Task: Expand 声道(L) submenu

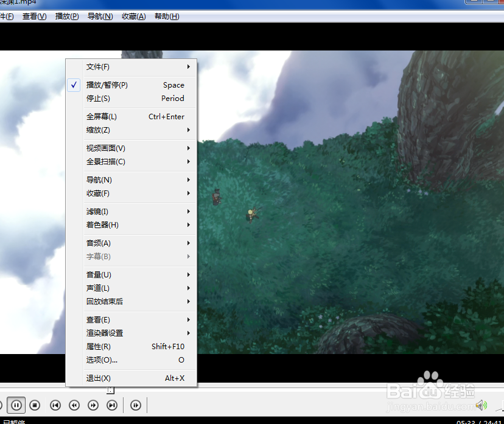Action: [x=131, y=288]
